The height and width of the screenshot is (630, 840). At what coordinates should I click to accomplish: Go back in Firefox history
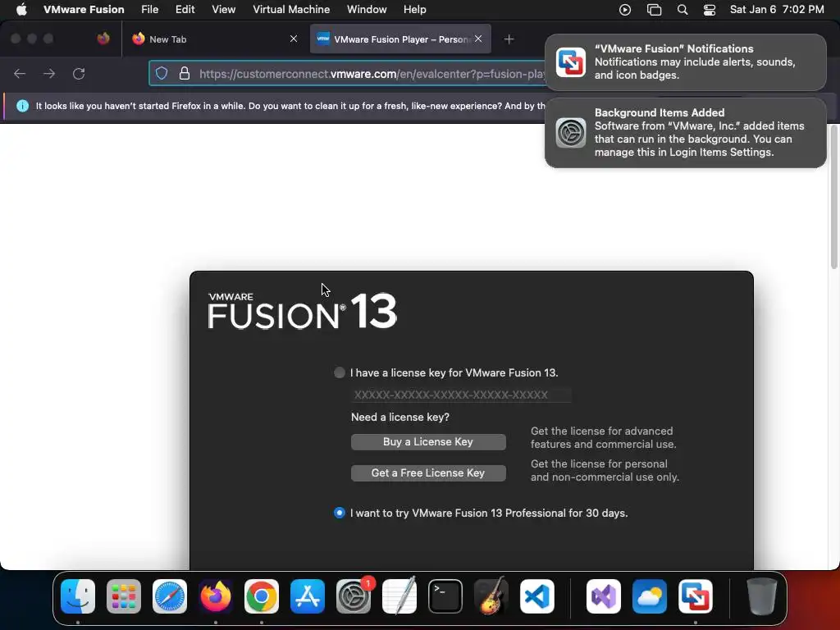point(20,73)
